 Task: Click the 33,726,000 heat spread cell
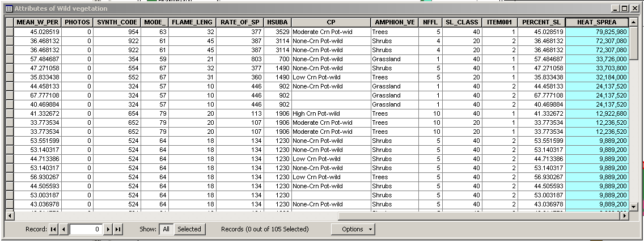[597, 59]
